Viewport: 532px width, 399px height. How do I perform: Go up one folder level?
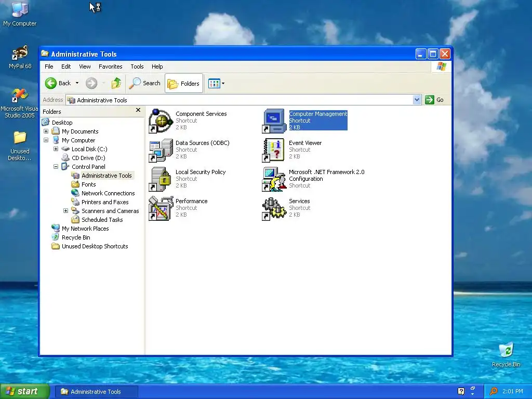tap(116, 83)
